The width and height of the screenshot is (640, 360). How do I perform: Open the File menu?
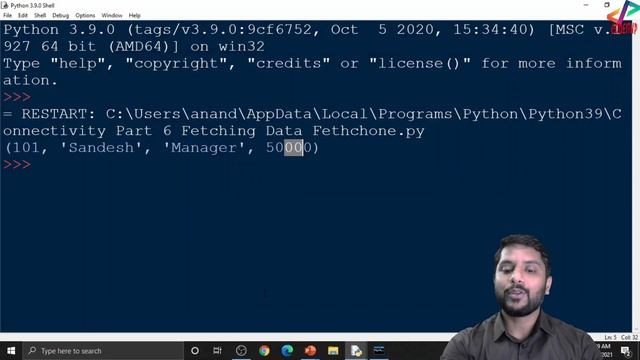coord(7,16)
